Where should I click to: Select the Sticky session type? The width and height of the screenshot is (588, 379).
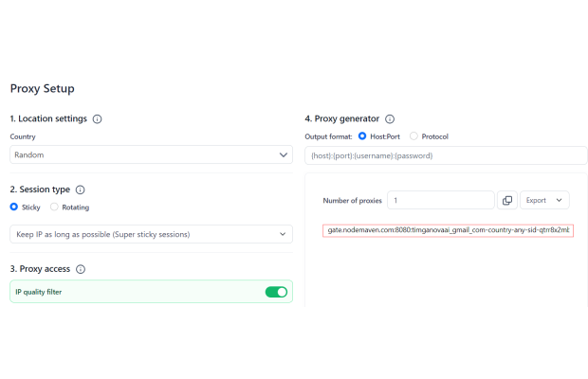click(14, 207)
